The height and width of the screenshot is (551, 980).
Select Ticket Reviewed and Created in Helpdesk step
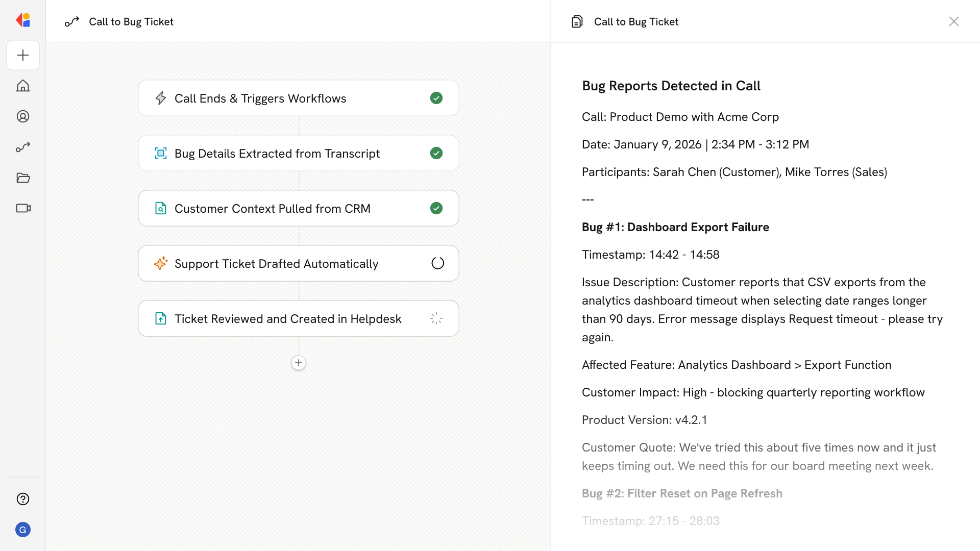pyautogui.click(x=288, y=319)
